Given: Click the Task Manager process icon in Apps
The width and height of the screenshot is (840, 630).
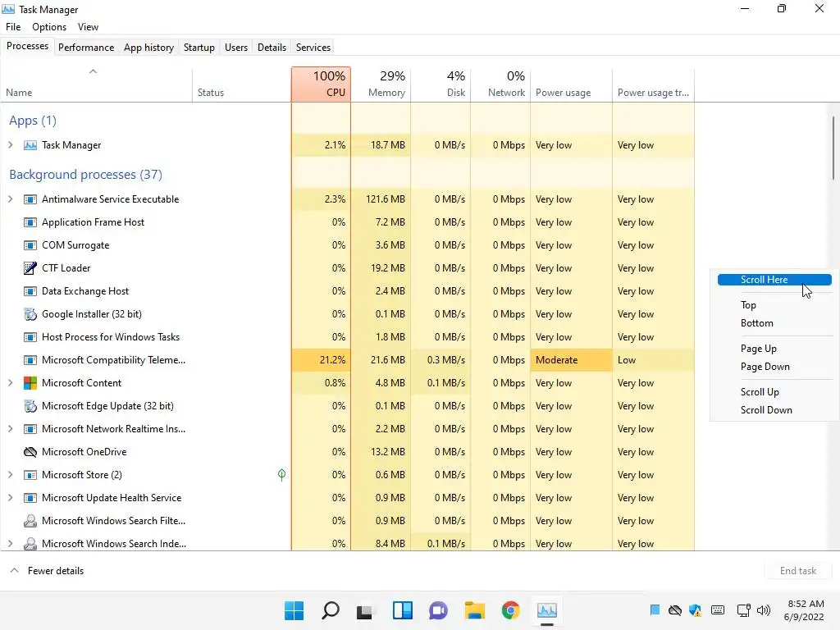Looking at the screenshot, I should tap(30, 145).
